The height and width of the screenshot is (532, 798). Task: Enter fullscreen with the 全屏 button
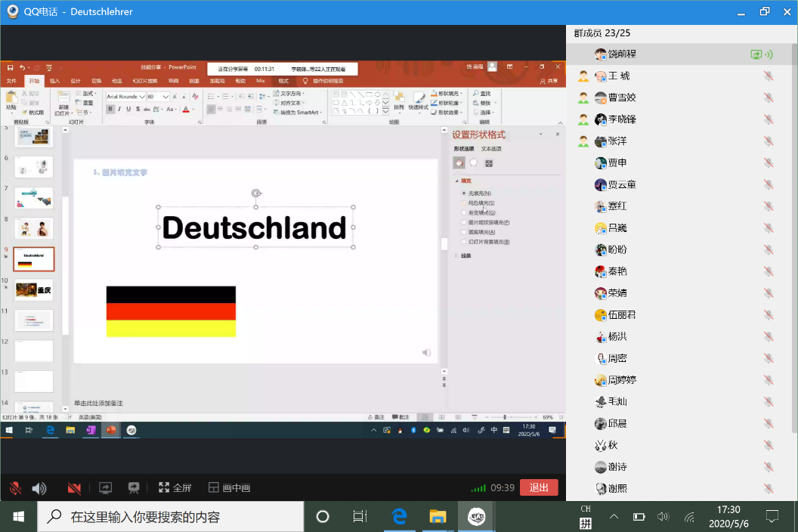coord(175,488)
